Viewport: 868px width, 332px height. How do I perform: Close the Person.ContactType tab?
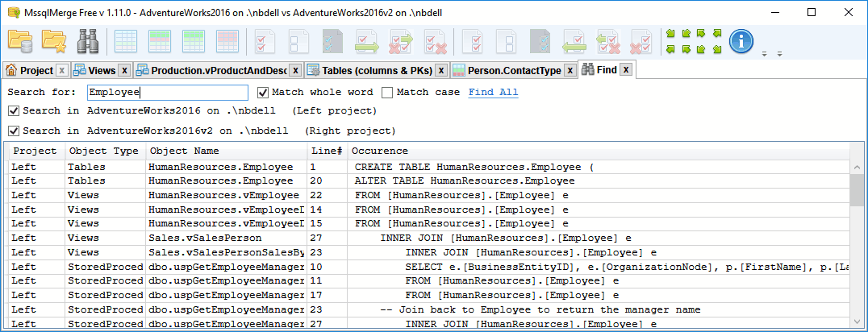pyautogui.click(x=570, y=70)
